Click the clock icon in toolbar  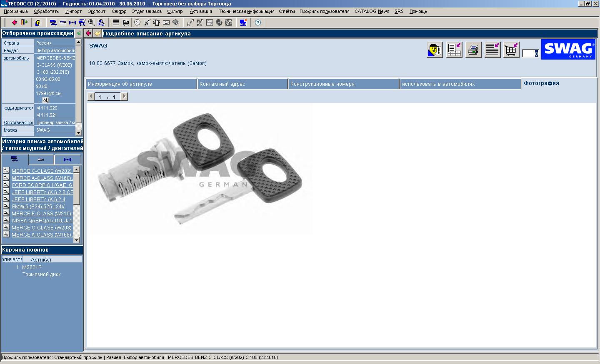[x=137, y=22]
